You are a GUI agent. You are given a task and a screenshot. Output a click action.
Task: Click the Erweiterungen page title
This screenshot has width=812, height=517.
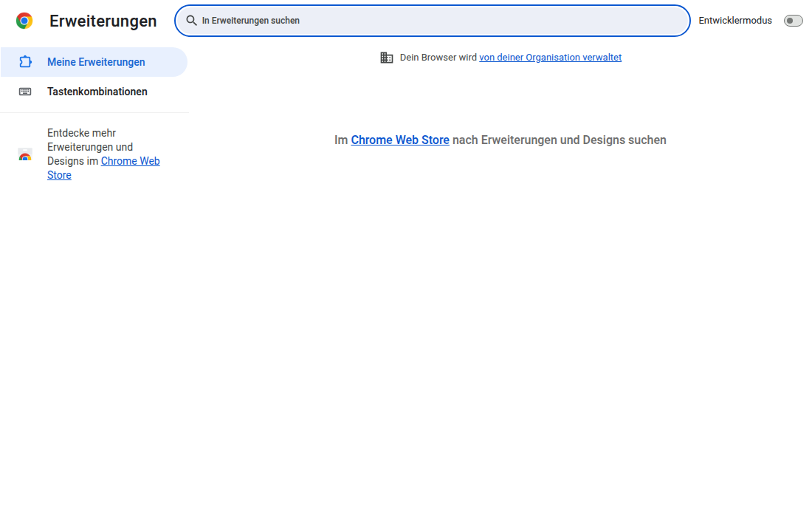coord(103,21)
